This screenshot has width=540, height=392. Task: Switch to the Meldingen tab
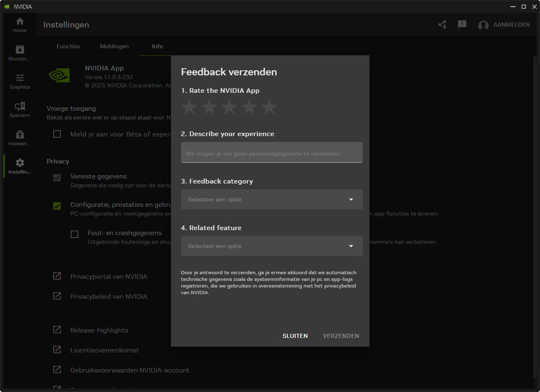click(x=114, y=46)
